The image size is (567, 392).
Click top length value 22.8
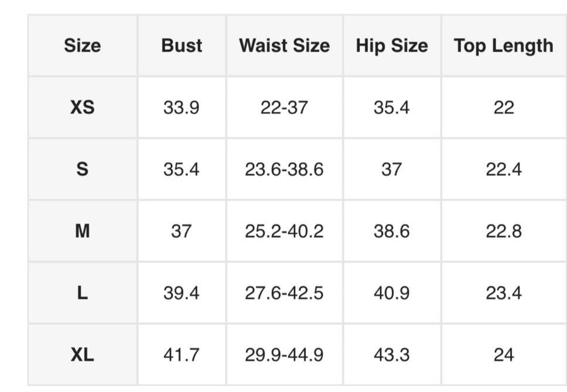pos(503,231)
